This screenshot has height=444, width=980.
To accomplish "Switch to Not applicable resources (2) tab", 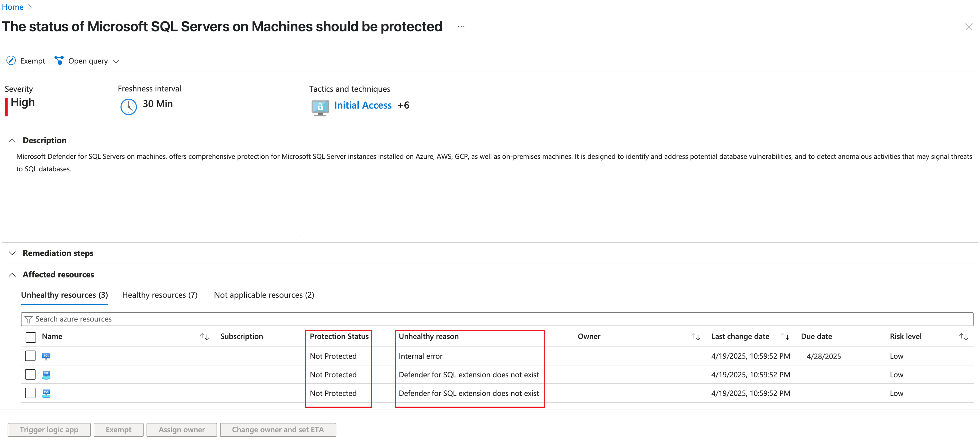I will point(264,295).
